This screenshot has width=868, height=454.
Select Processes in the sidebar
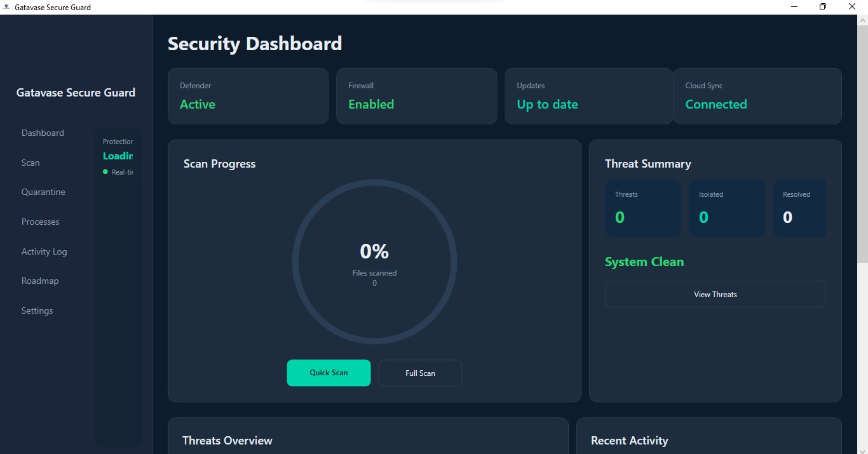click(40, 222)
